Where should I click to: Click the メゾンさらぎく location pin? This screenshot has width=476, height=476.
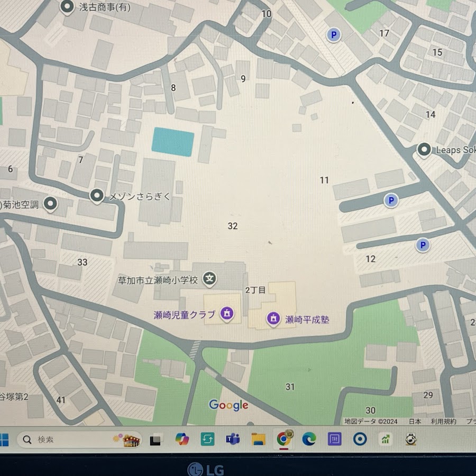tap(97, 196)
